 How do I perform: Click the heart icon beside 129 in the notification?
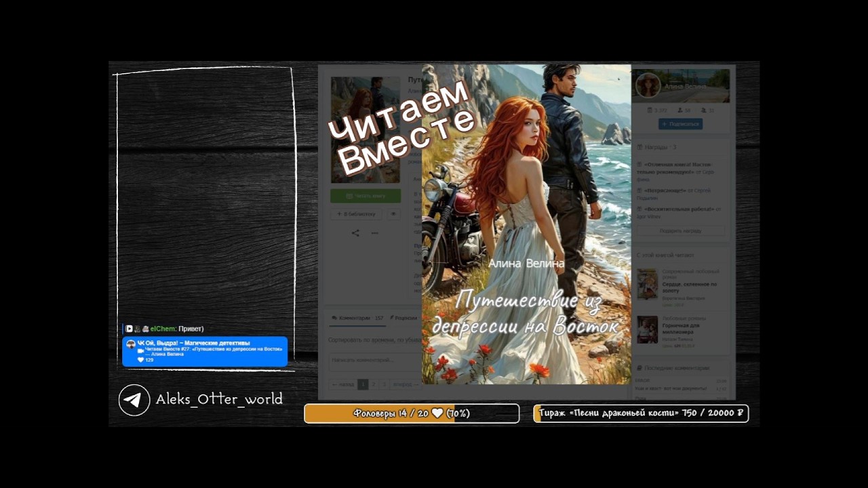(x=141, y=360)
